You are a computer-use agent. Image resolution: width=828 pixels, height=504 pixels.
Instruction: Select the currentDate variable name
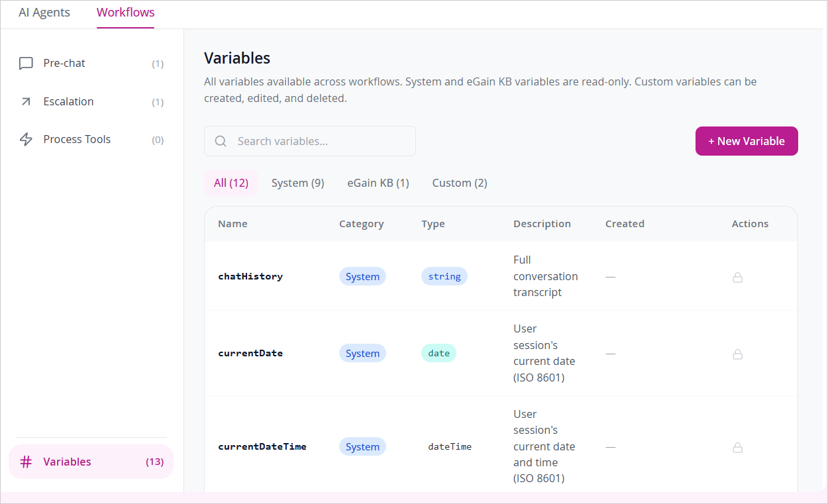pos(250,353)
